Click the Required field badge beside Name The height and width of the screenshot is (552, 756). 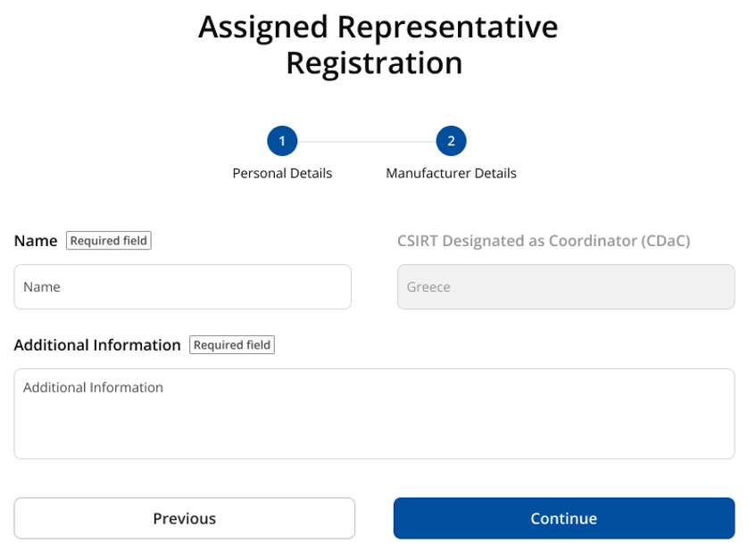click(109, 241)
